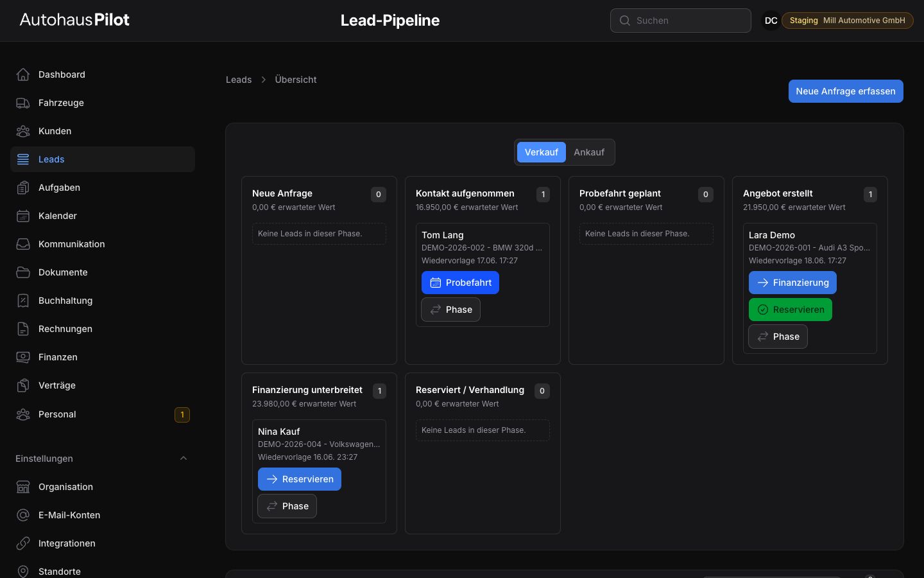Click the Fahrzeuge truck icon

tap(23, 103)
